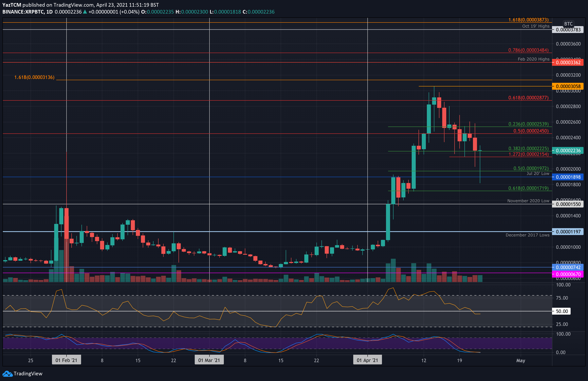Click the 0.5(0.00001972) Fibonacci label

(x=531, y=168)
